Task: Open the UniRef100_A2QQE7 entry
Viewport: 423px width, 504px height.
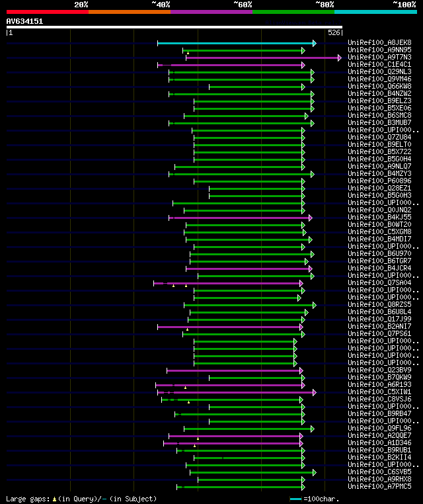Action: (379, 436)
